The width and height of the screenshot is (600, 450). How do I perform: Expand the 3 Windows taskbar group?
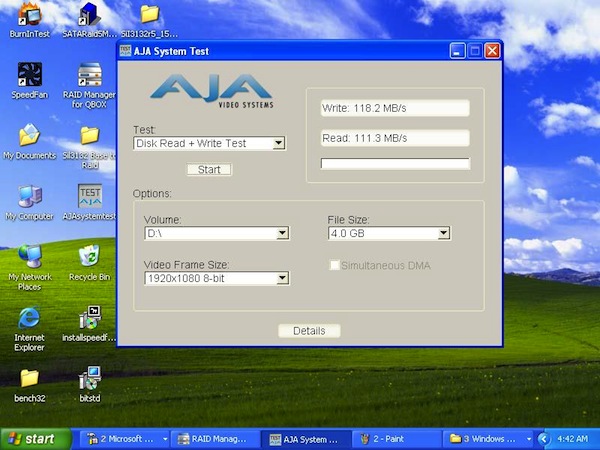pos(528,439)
